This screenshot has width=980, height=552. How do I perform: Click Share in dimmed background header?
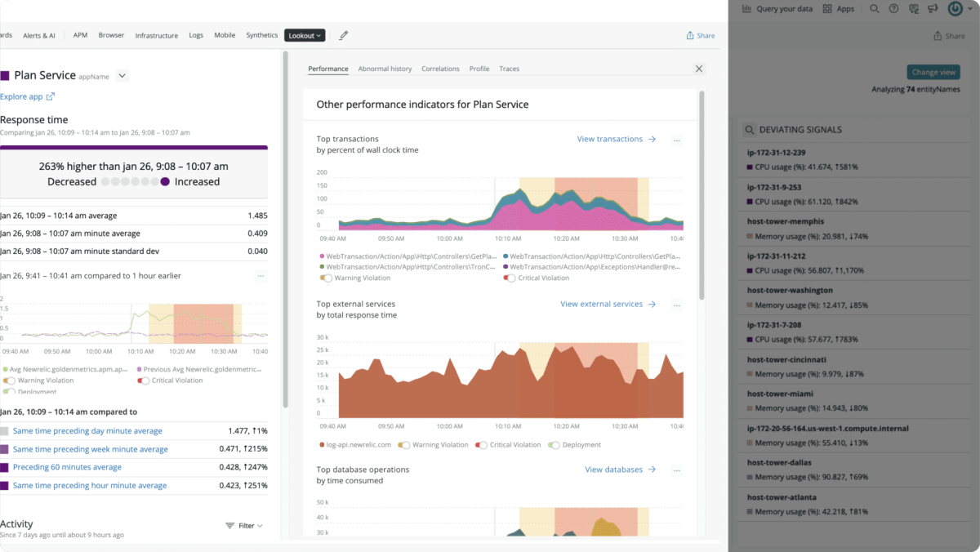[949, 36]
